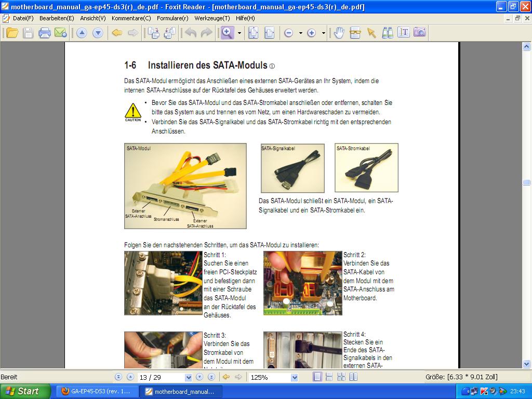Screen dimensions: 532x399
Task: Go to next page in status bar
Action: pyautogui.click(x=199, y=377)
